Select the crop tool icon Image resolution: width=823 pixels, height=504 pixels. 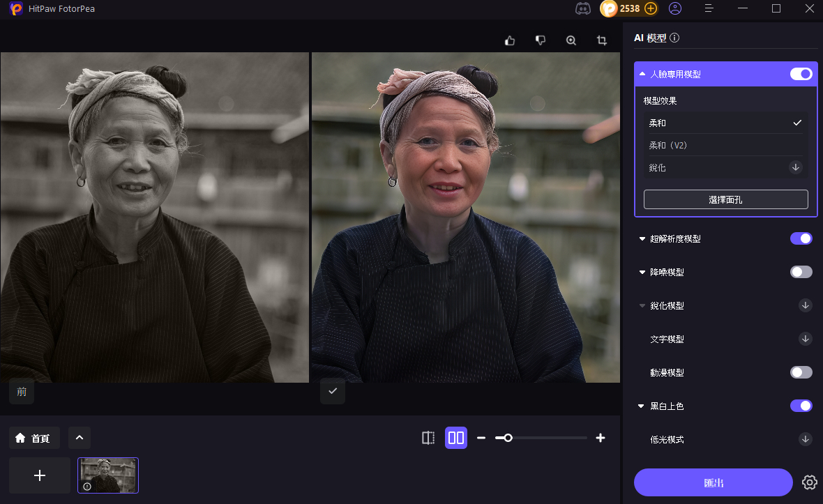(x=602, y=40)
